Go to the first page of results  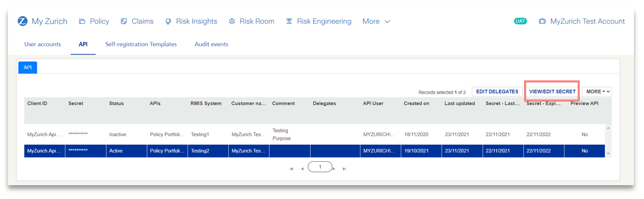click(291, 169)
